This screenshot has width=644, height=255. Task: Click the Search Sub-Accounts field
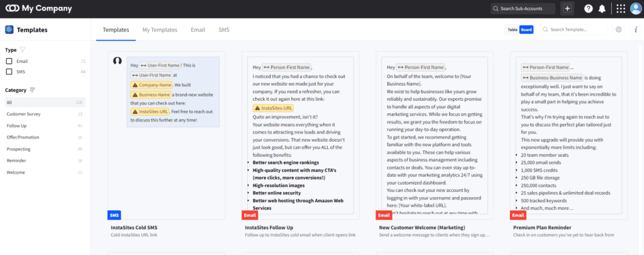[x=523, y=9]
